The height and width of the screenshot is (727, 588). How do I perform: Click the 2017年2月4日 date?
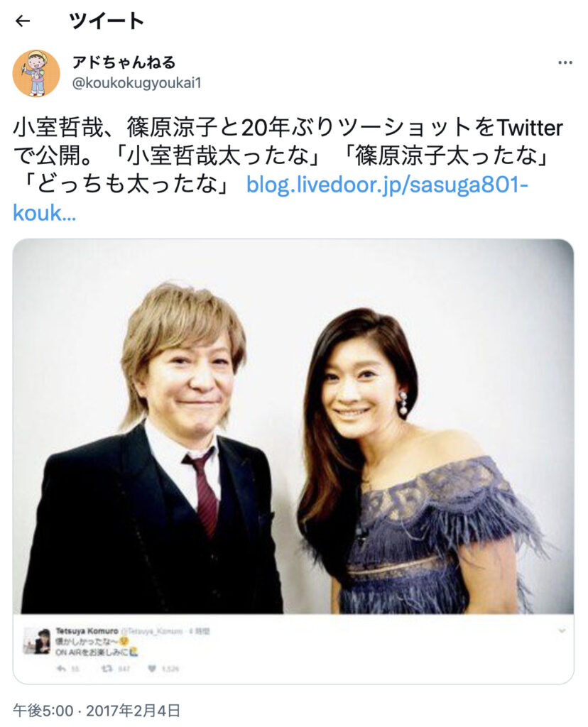point(134,711)
